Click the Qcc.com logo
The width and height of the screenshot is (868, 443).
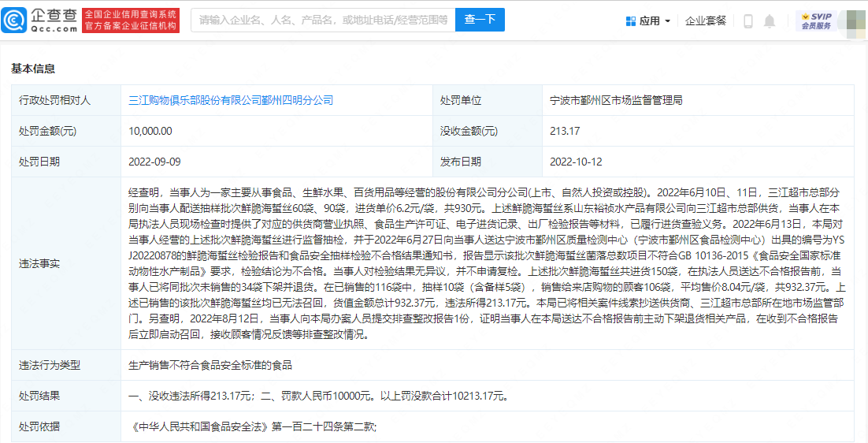click(39, 21)
